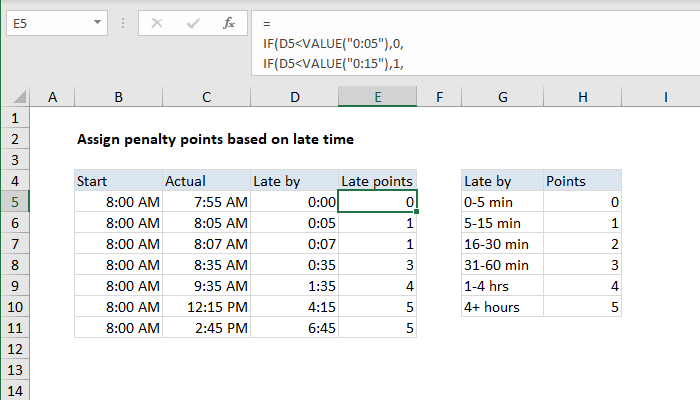Viewport: 700px width, 400px height.
Task: Click the Enter checkmark formula button
Action: (193, 23)
